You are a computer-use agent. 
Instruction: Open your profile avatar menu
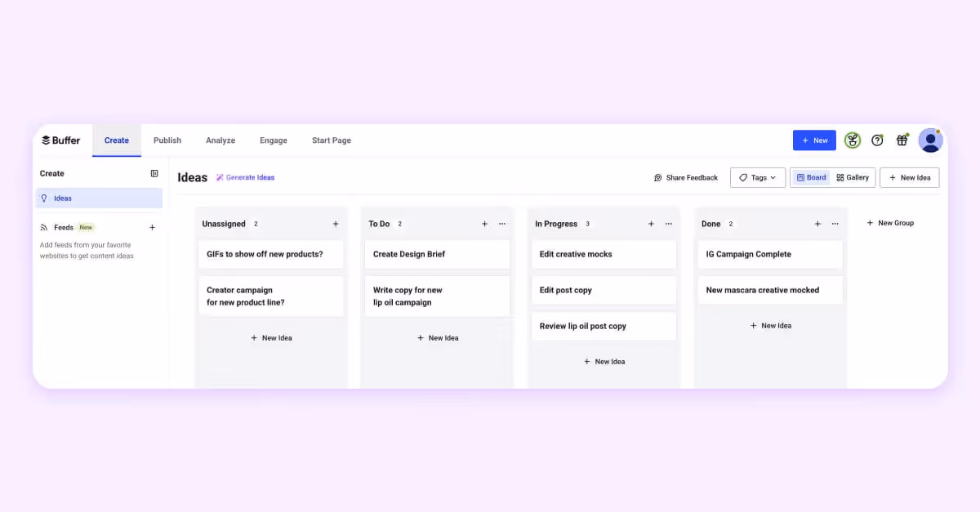click(x=930, y=140)
